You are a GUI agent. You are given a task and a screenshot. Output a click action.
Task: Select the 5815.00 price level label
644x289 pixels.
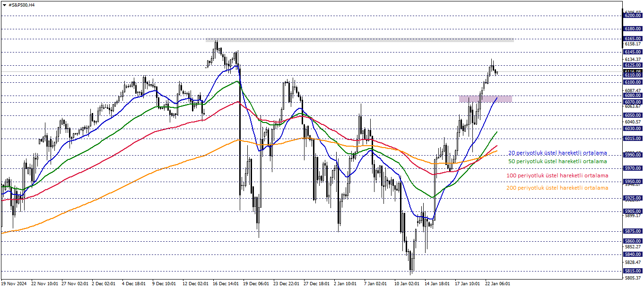click(633, 271)
